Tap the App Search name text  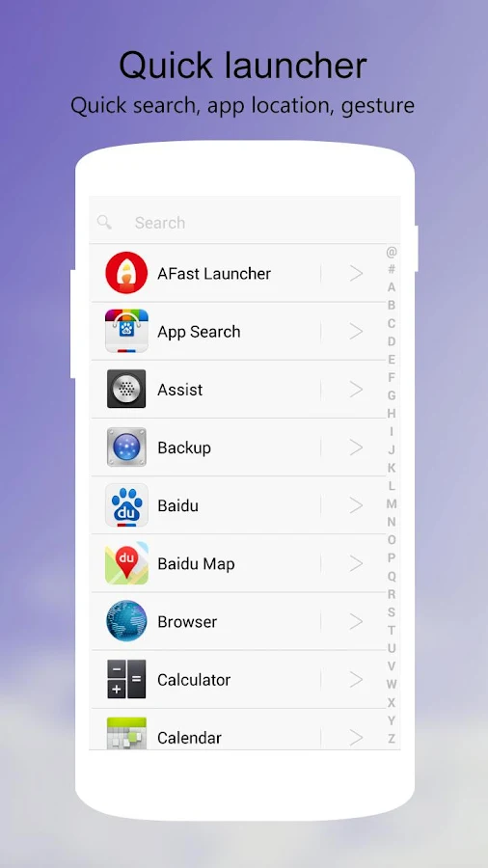[x=200, y=332]
